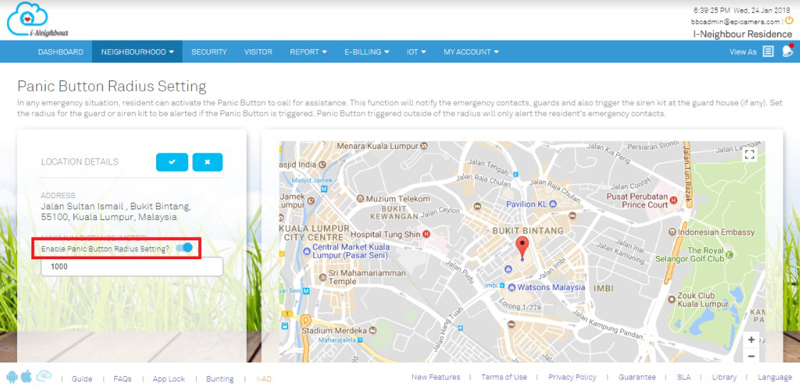Viewport: 800px width, 391px height.
Task: Click the View As list icon
Action: [768, 52]
